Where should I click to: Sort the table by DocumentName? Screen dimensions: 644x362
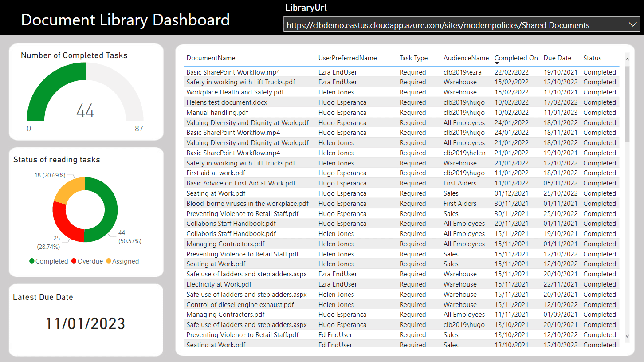[x=210, y=58]
